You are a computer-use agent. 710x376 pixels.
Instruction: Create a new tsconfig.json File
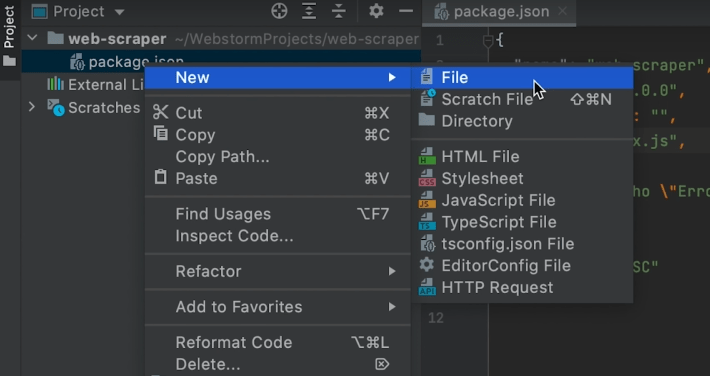[x=522, y=244]
